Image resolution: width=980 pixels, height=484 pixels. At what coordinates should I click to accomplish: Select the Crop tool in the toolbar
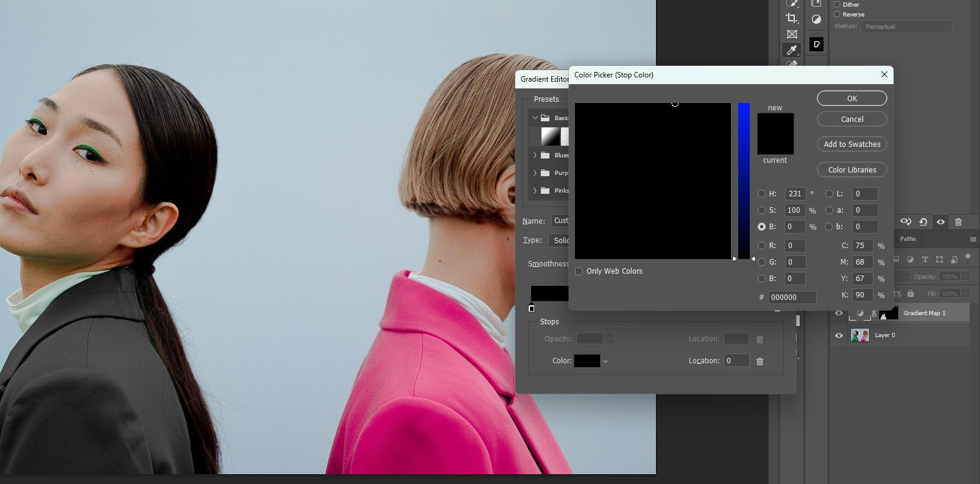pos(792,18)
